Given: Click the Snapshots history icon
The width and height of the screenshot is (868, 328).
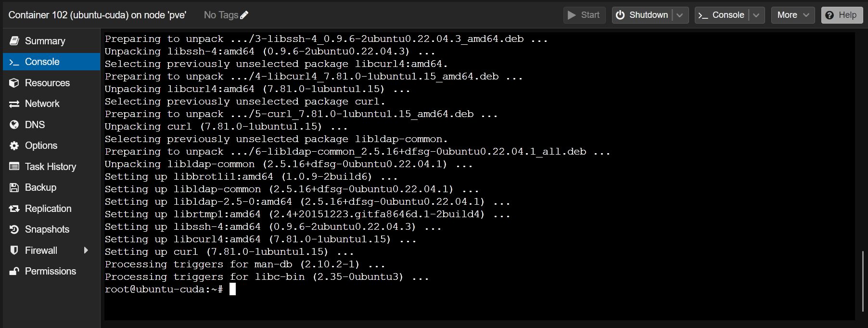Looking at the screenshot, I should click(14, 229).
